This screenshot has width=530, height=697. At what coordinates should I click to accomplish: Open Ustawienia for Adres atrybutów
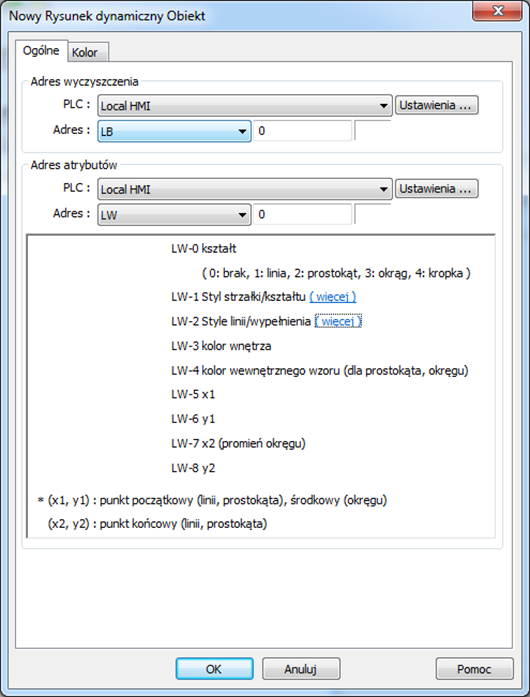[x=437, y=189]
